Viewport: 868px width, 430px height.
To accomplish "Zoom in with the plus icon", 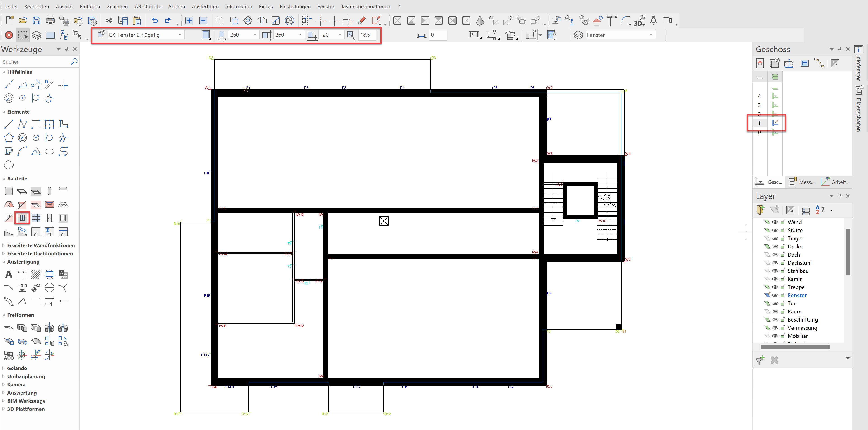I will [x=189, y=21].
